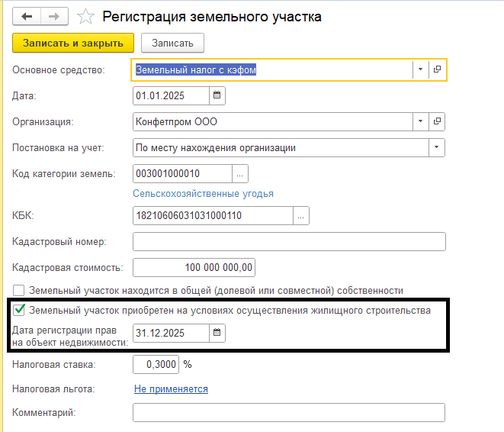Open the Организация item card icon
The width and height of the screenshot is (504, 432).
[x=437, y=121]
